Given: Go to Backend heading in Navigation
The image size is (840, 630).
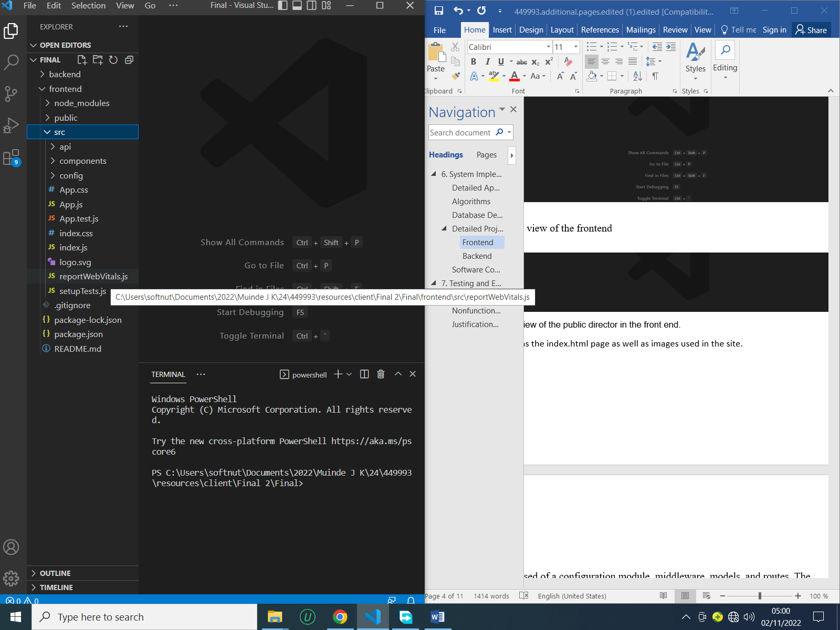Looking at the screenshot, I should 477,256.
